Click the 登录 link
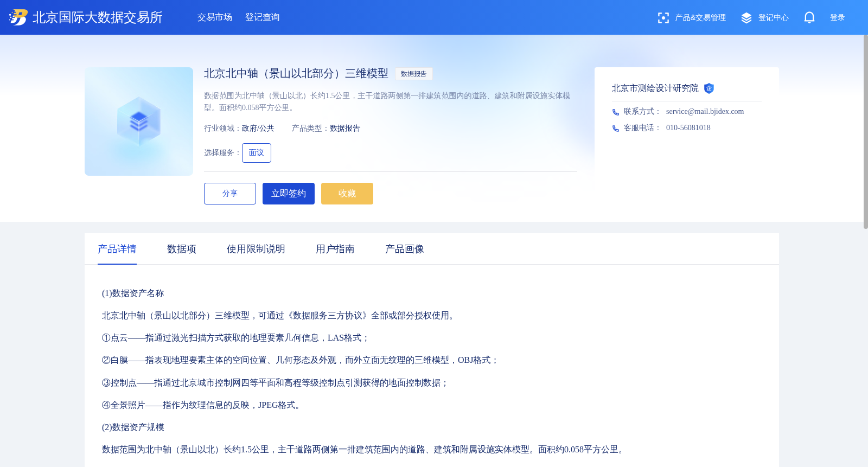The height and width of the screenshot is (467, 868). click(x=838, y=18)
